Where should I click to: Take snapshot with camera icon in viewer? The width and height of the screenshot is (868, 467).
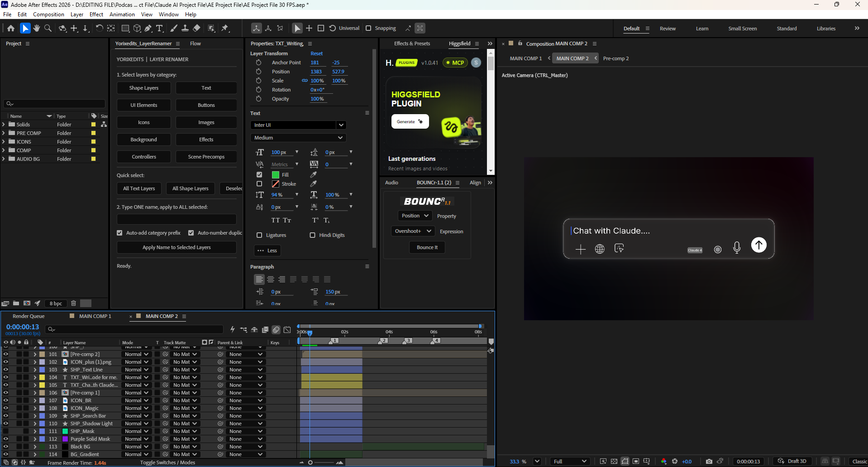click(709, 461)
